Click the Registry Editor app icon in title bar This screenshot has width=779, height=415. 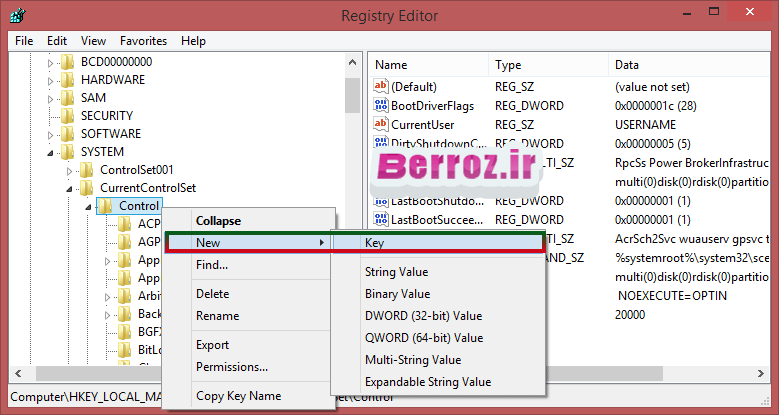pos(19,16)
